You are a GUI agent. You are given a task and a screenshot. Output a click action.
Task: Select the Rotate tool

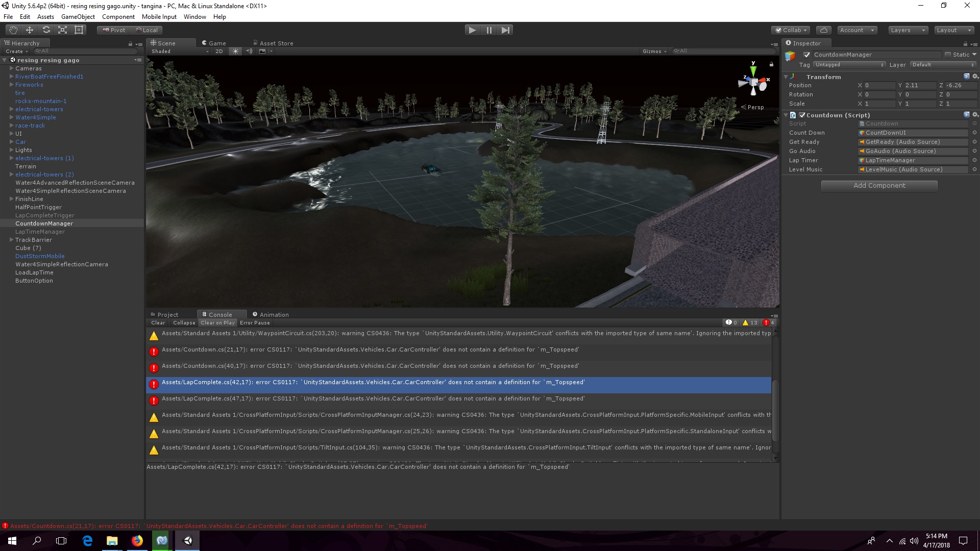tap(46, 30)
